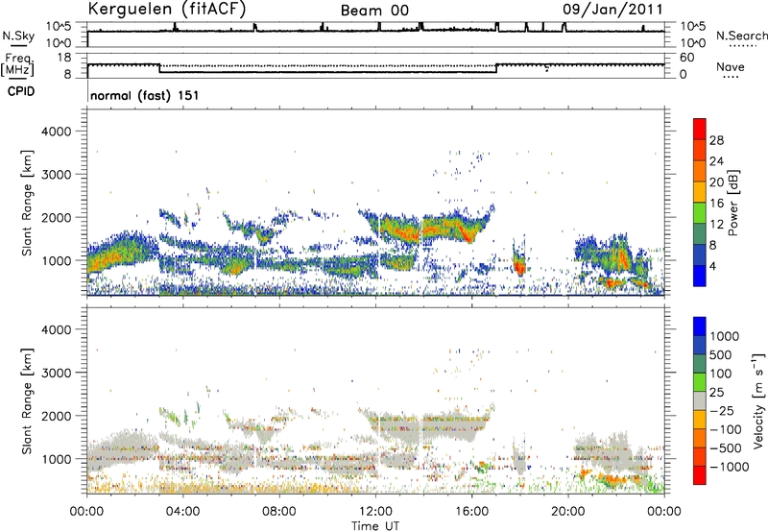Click the red top of the power colorbar
Screen dimensions: 768x532
click(700, 128)
